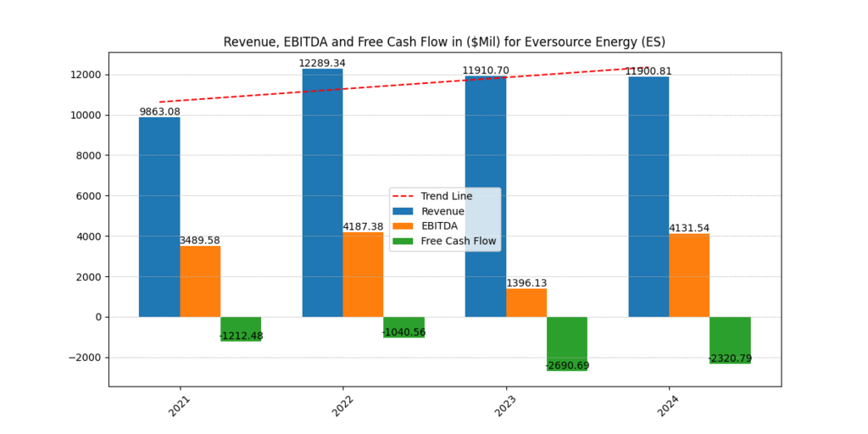
Task: Click the blue Revenue legend swatch
Action: point(403,211)
